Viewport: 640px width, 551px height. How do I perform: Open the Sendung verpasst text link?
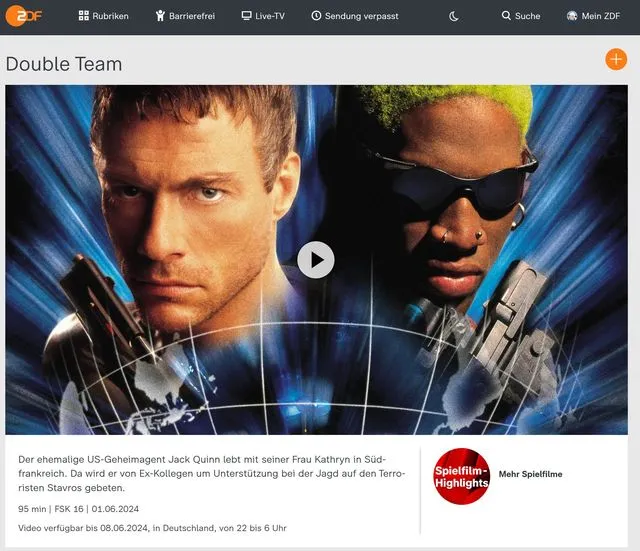(x=357, y=16)
